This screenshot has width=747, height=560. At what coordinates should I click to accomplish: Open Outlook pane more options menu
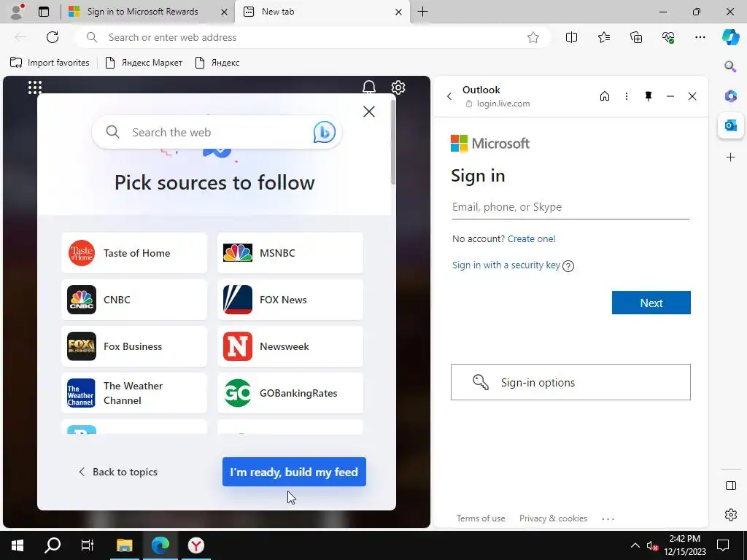pyautogui.click(x=627, y=96)
